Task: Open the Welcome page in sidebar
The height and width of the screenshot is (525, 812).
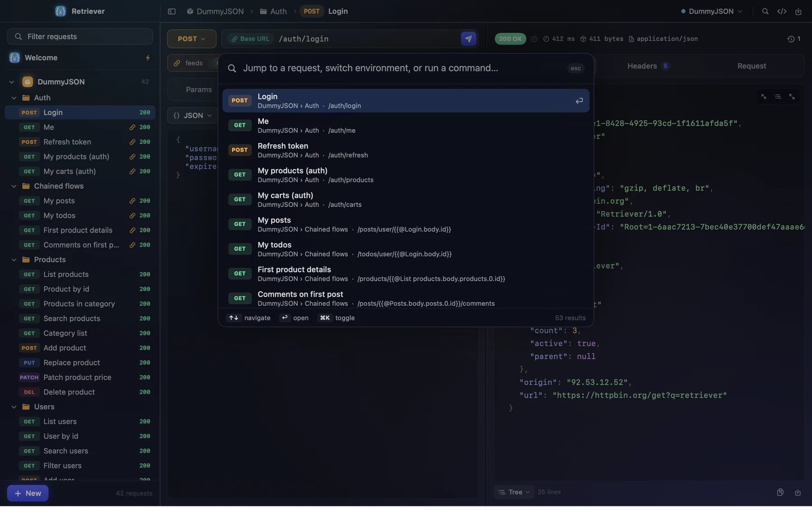Action: coord(80,58)
